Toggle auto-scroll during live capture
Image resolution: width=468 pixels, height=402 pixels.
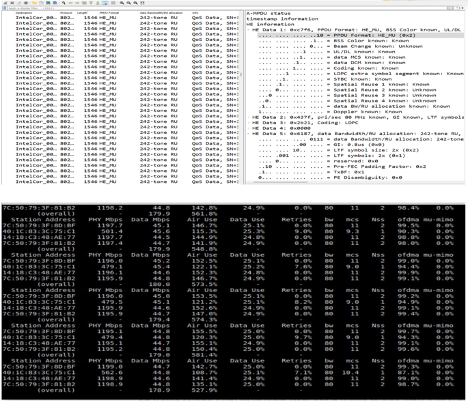pos(105,3)
